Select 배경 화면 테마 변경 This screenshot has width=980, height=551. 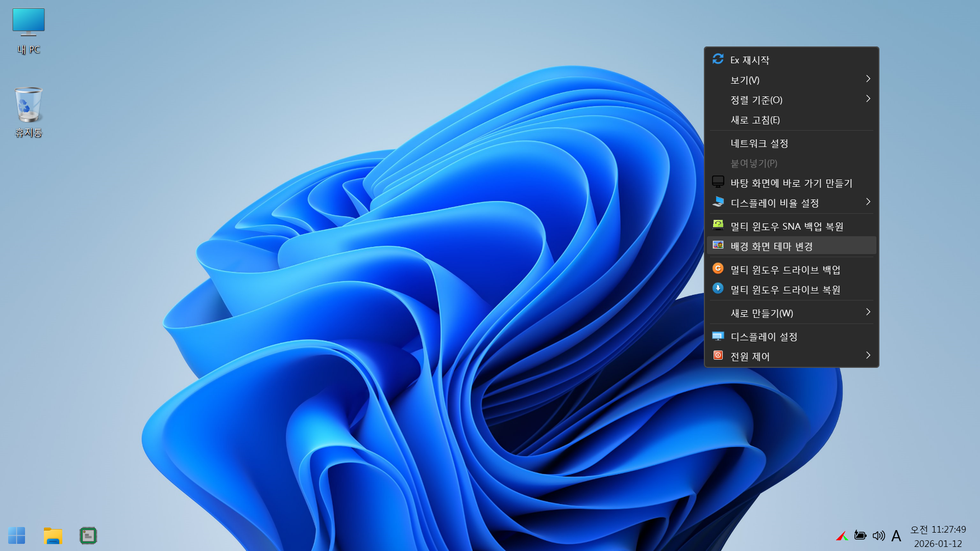[x=771, y=246]
